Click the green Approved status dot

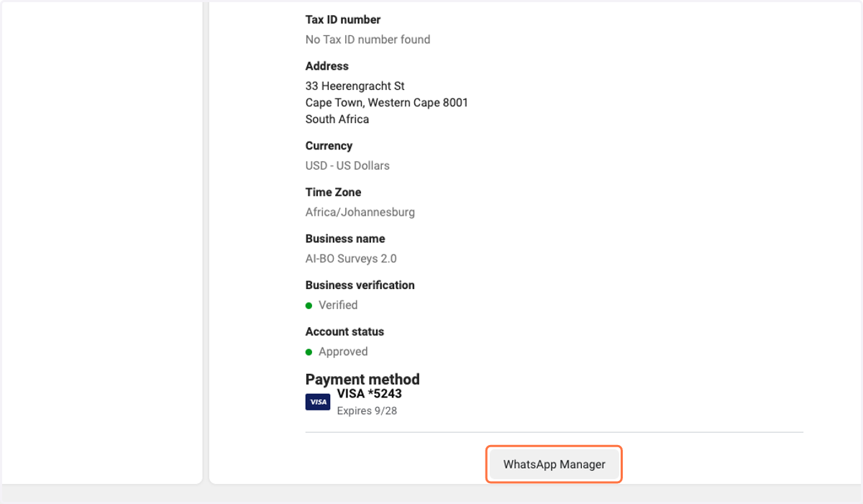point(309,352)
